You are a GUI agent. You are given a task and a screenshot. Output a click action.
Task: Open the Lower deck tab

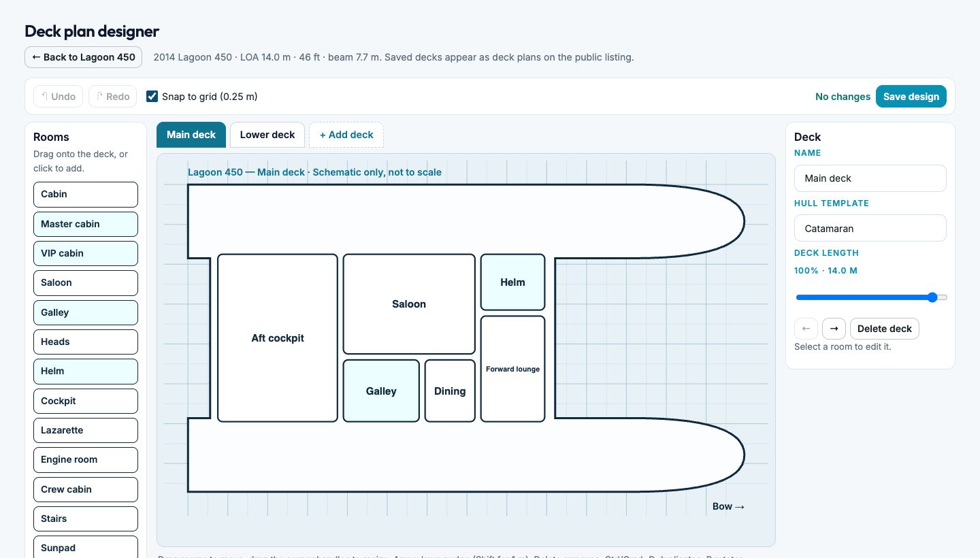tap(267, 135)
